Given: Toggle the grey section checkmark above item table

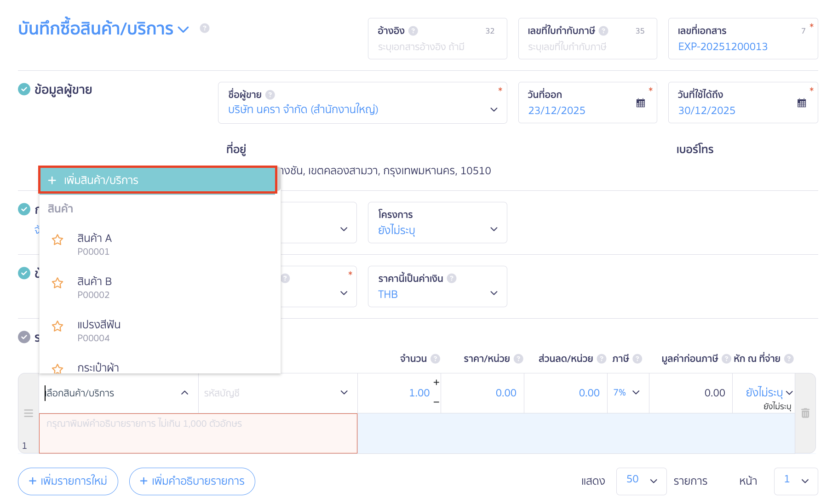Looking at the screenshot, I should pyautogui.click(x=24, y=337).
